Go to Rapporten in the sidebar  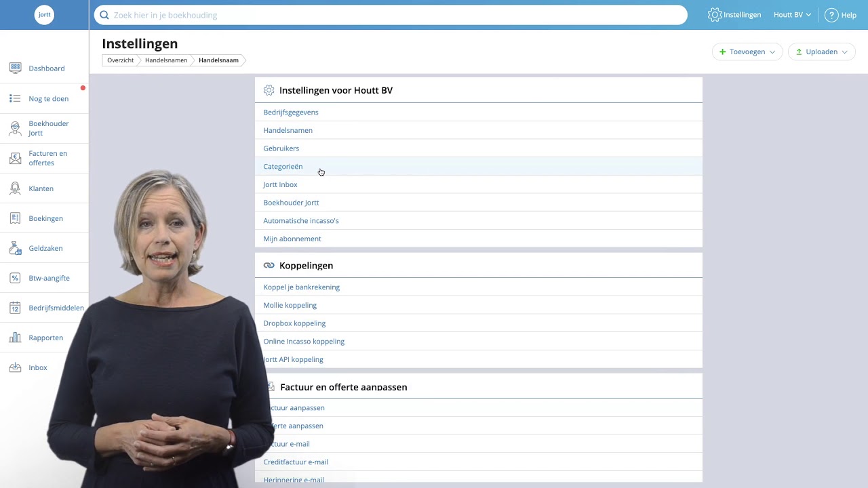[x=46, y=338]
